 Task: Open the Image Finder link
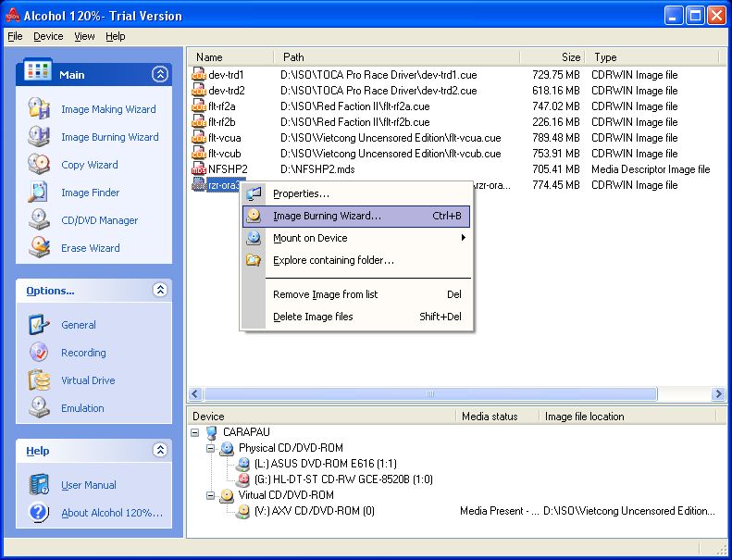[x=90, y=193]
